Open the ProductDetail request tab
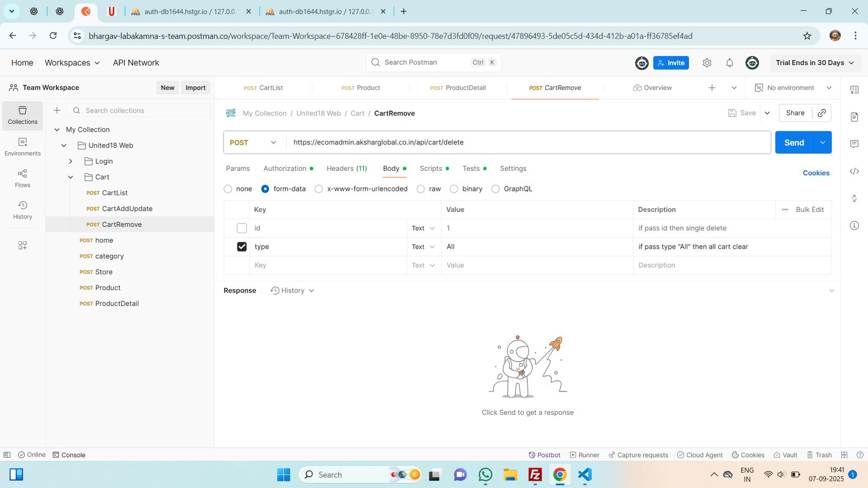Viewport: 868px width, 488px height. 458,88
